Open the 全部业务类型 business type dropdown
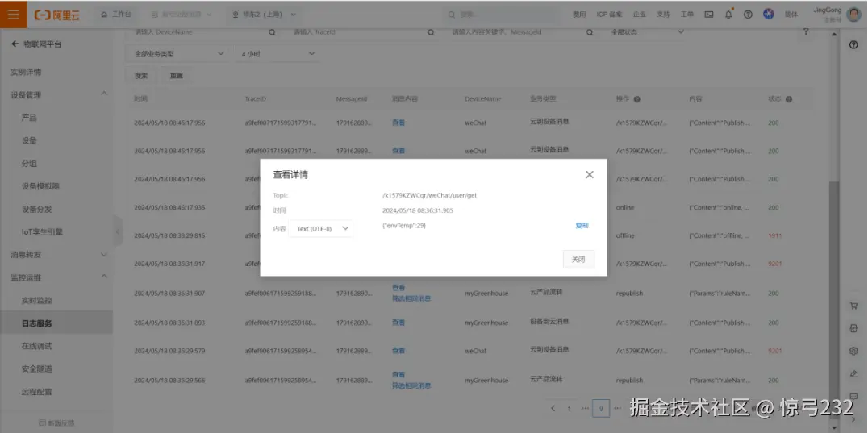The height and width of the screenshot is (433, 868). [177, 54]
